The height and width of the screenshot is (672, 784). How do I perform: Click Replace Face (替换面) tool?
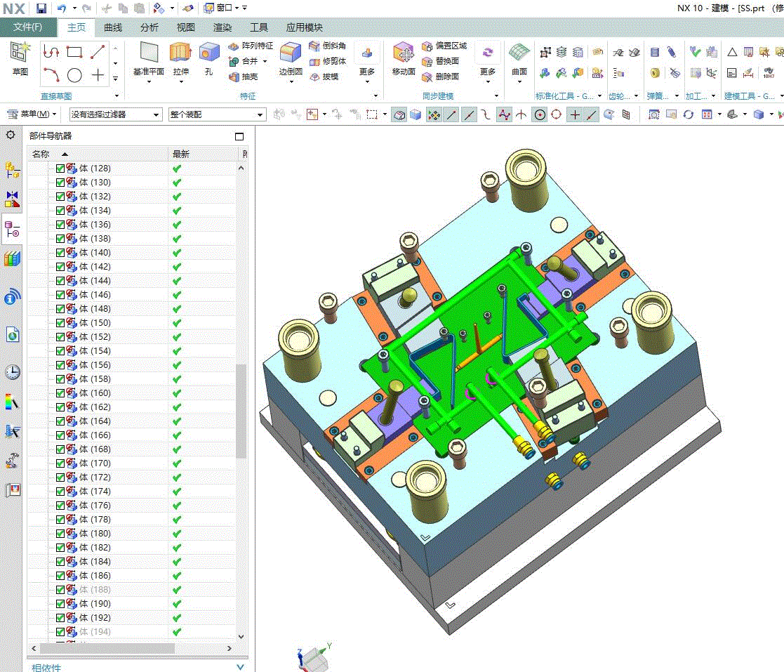point(441,61)
